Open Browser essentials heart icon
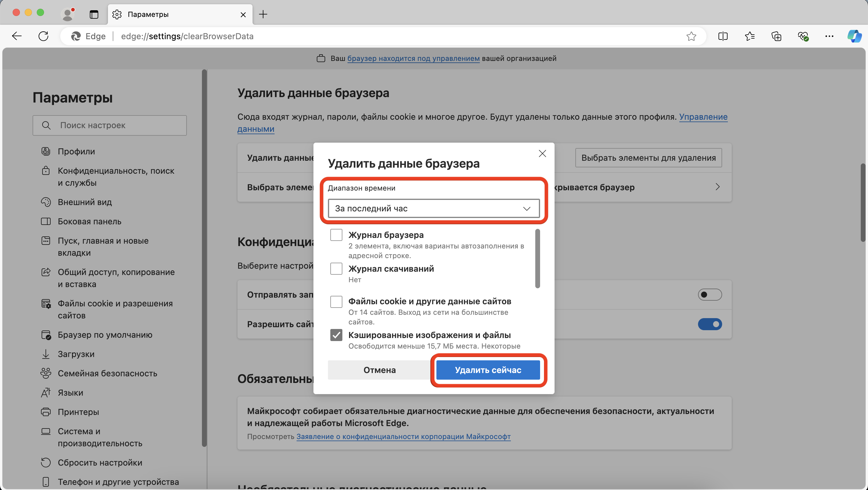868x490 pixels. pos(803,36)
